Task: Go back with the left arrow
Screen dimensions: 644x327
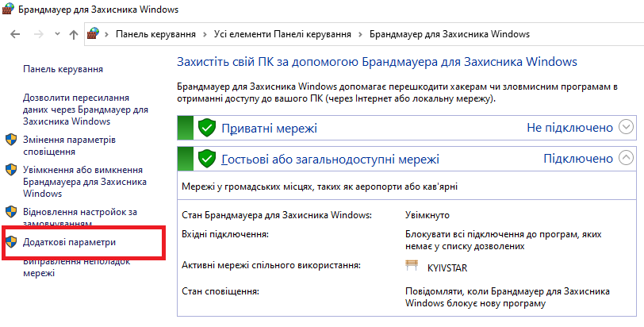Action: [15, 34]
